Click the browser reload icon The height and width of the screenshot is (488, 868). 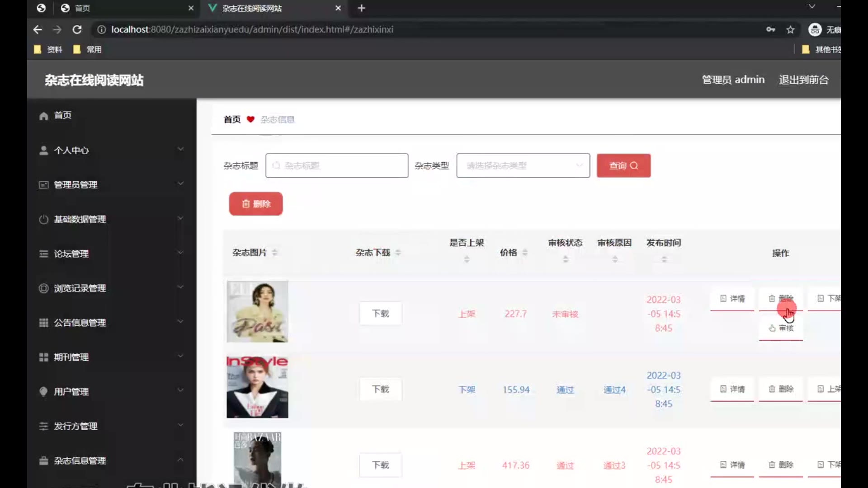click(77, 30)
